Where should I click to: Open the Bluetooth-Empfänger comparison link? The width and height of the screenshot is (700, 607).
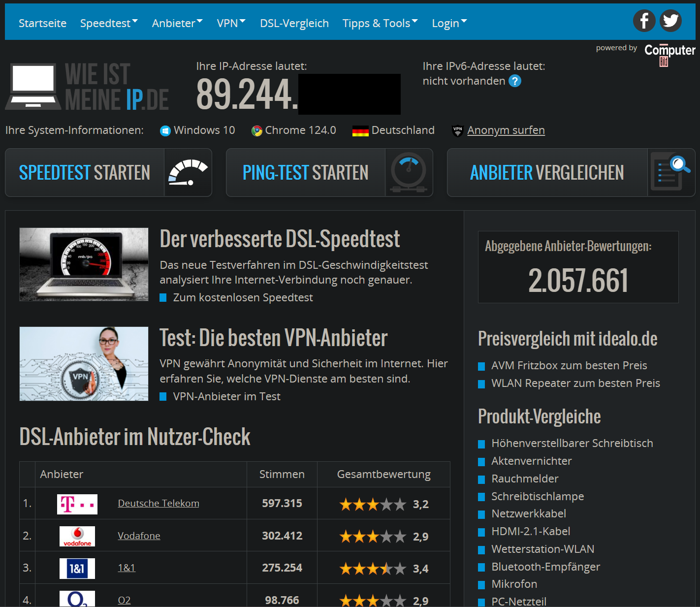click(x=545, y=567)
